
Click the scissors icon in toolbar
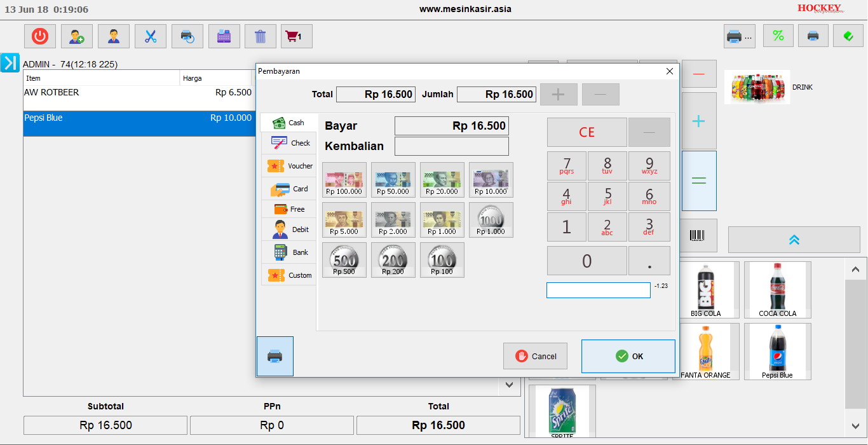tap(151, 36)
